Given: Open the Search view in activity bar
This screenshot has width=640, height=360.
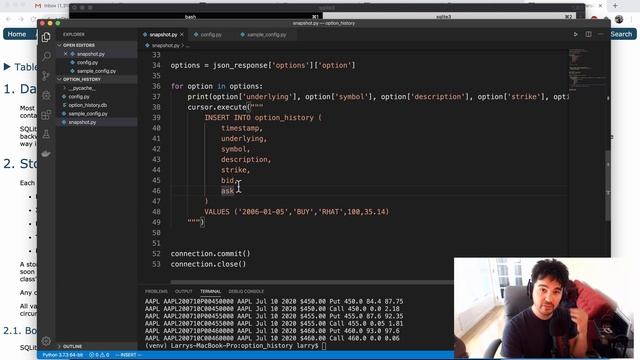Looking at the screenshot, I should 46,56.
